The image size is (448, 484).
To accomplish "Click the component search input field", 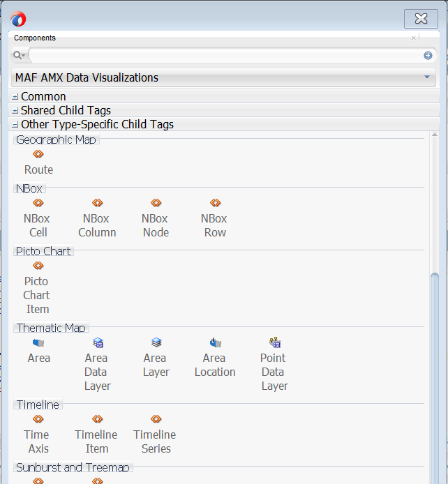I will pyautogui.click(x=225, y=56).
